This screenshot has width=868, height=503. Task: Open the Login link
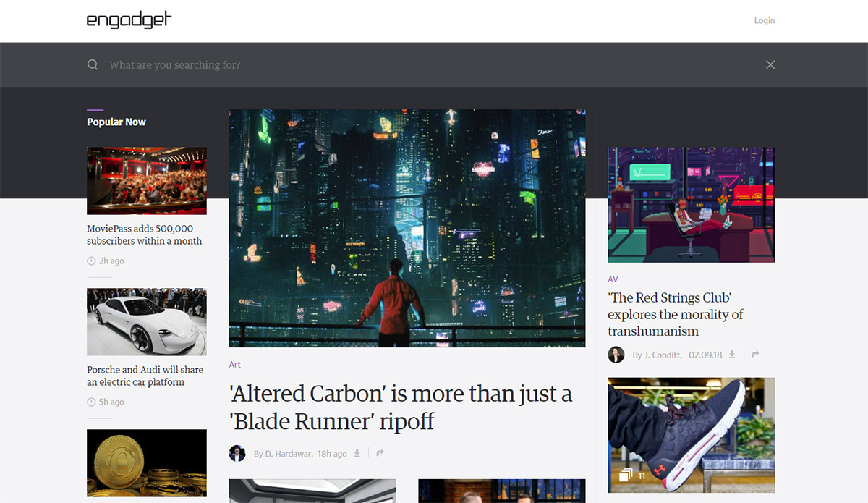pos(765,20)
